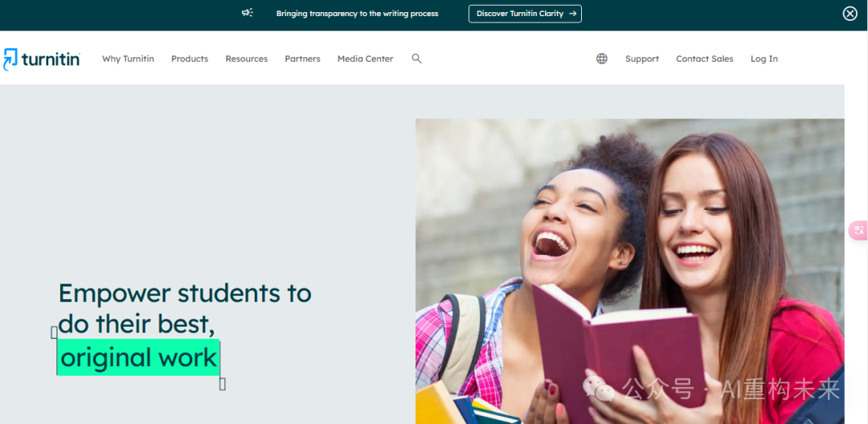This screenshot has height=424, width=868.
Task: Click the "Empower students to" headline
Action: 185,293
